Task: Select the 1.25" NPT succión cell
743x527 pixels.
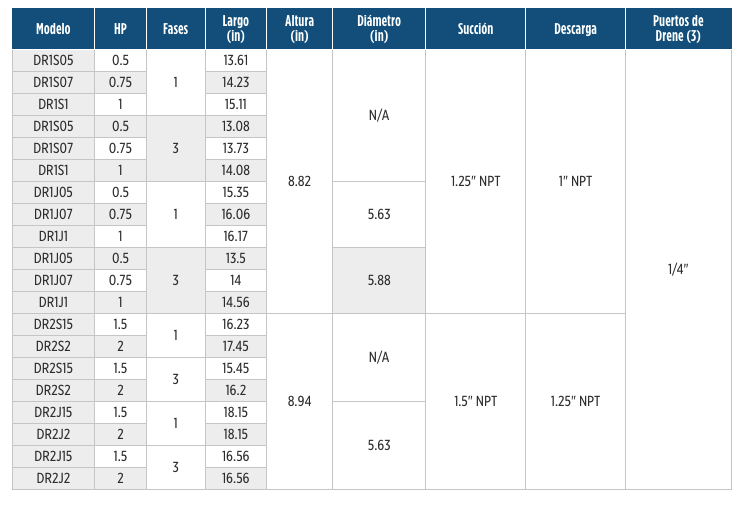Action: [475, 182]
